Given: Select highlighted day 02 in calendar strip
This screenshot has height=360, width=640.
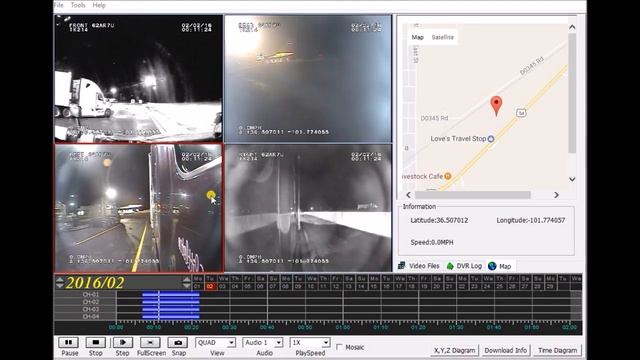Looking at the screenshot, I should pyautogui.click(x=210, y=287).
